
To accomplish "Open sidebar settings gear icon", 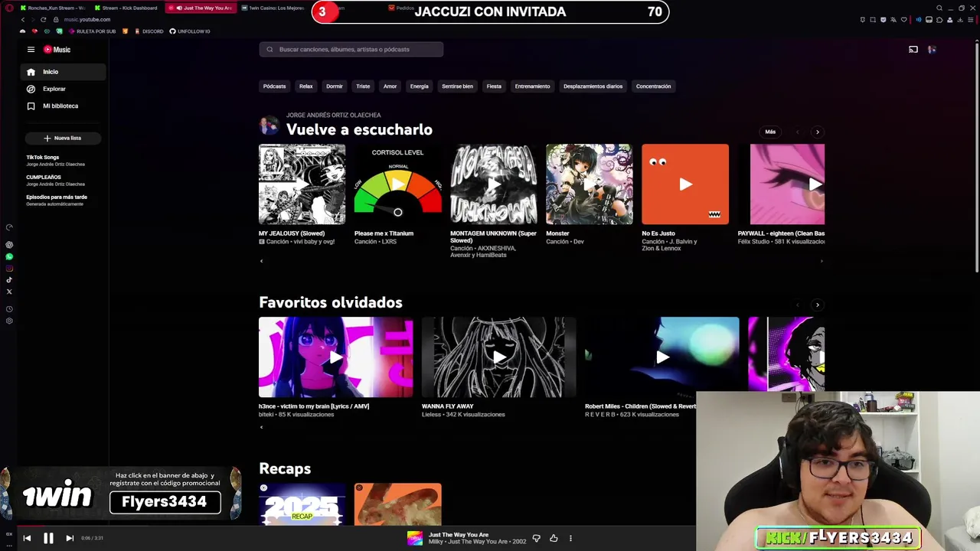I will point(9,321).
